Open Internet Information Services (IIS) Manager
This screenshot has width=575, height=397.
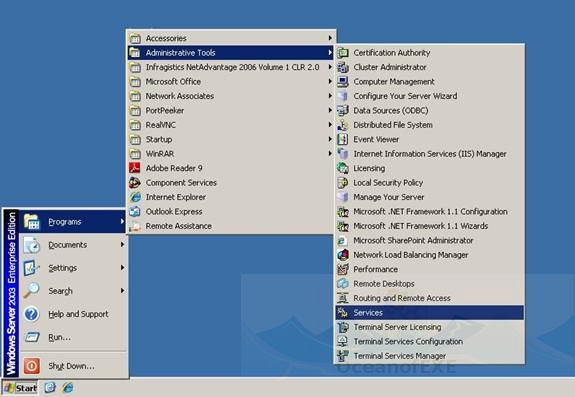tap(429, 154)
